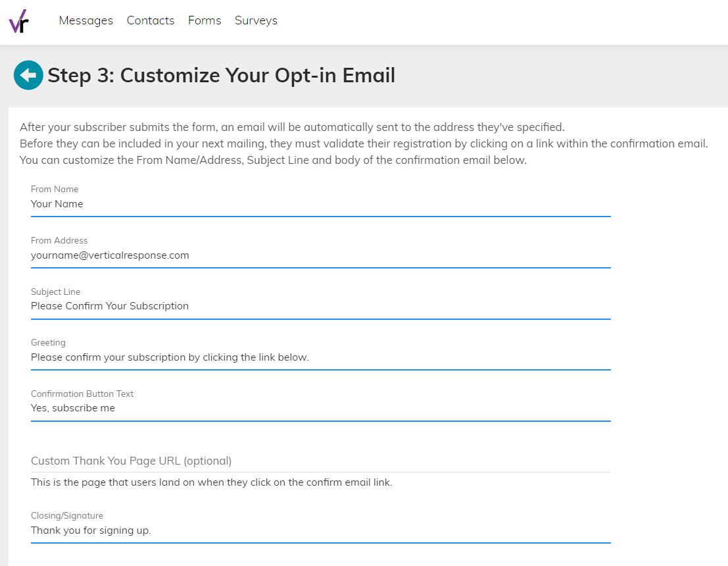Click the 'After your subscriber submits the form' text

click(x=292, y=127)
